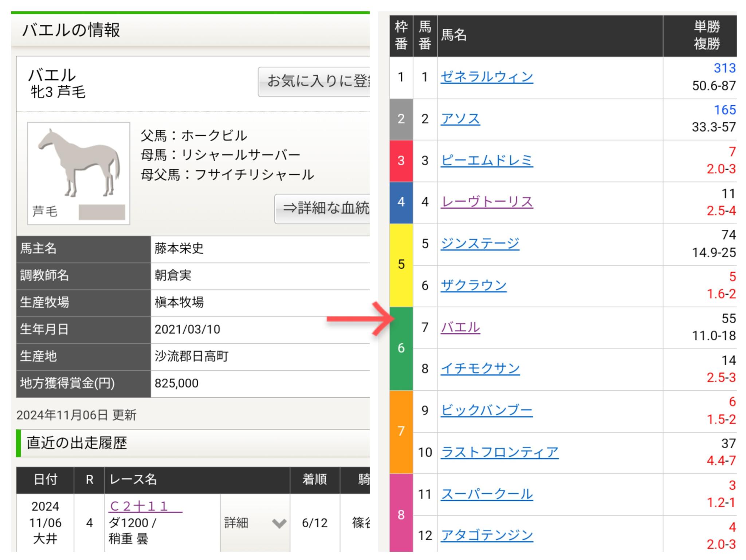Open the アソス horse link

pos(460,119)
